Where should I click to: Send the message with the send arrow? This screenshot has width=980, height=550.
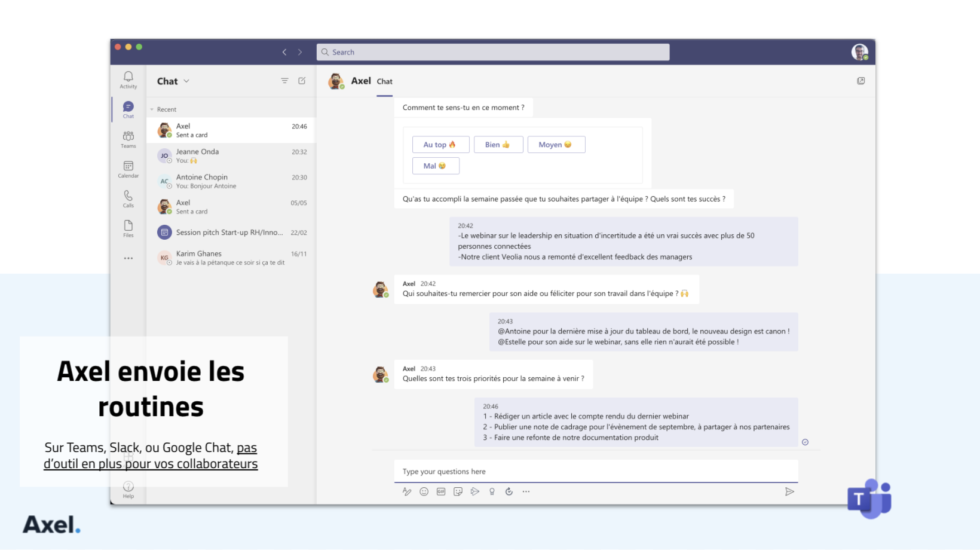[789, 491]
